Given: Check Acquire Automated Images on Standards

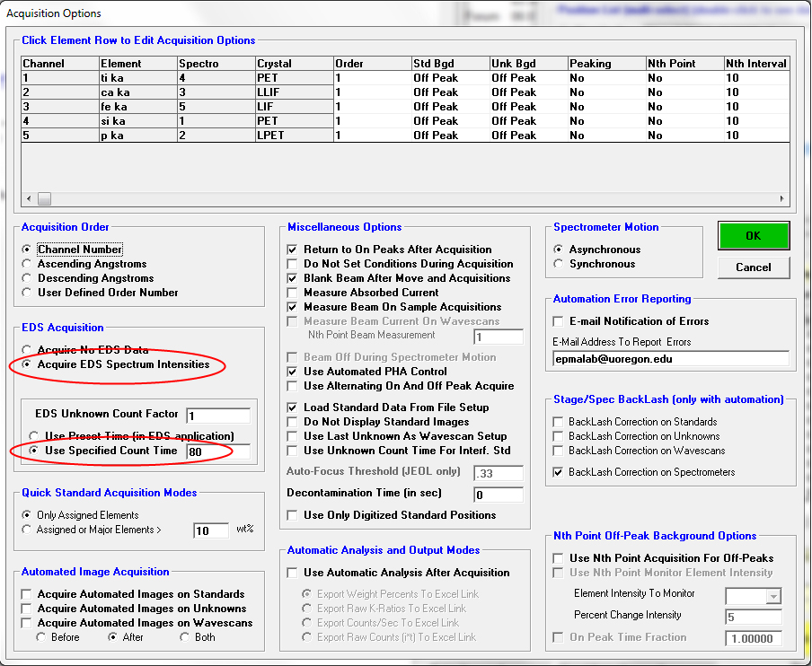Looking at the screenshot, I should (x=27, y=594).
